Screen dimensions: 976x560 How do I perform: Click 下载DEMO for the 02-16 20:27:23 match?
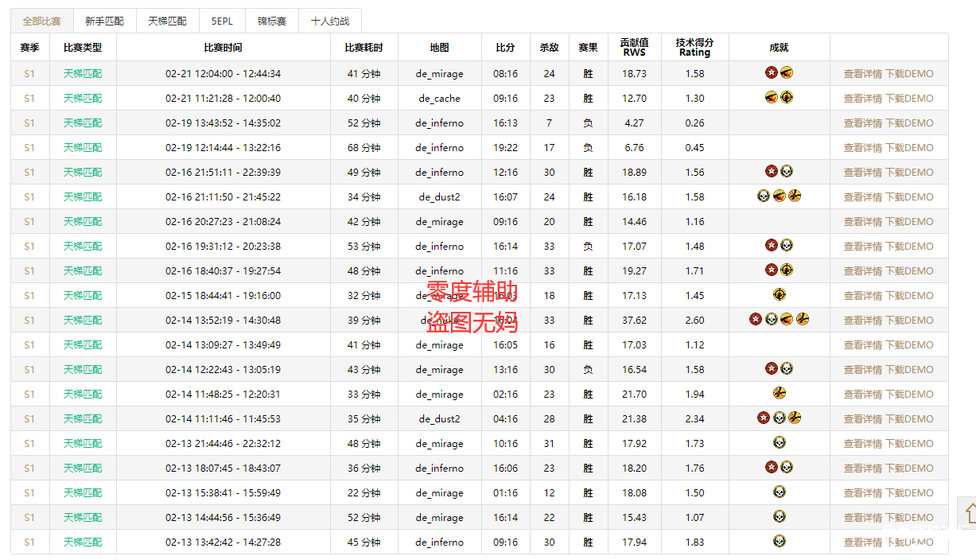click(x=910, y=222)
